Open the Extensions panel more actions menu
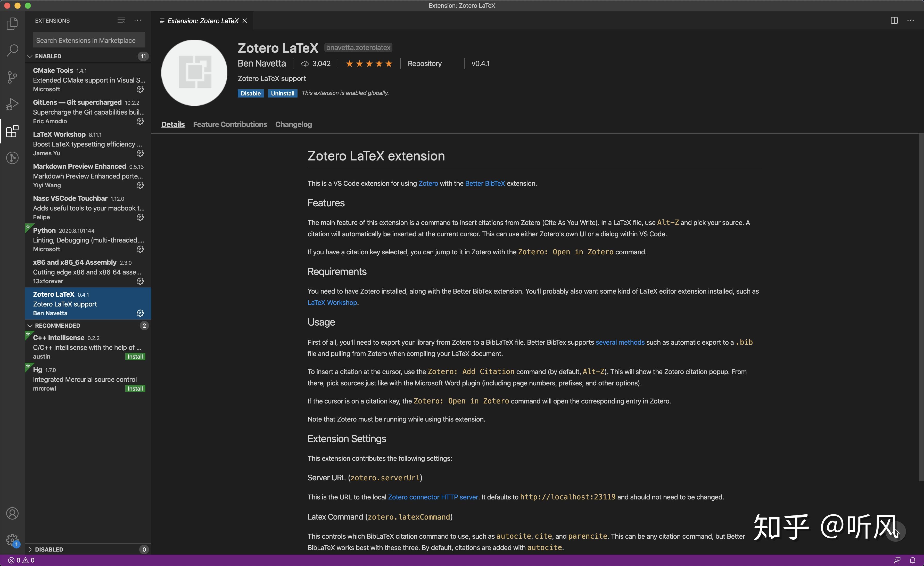Image resolution: width=924 pixels, height=566 pixels. 138,20
